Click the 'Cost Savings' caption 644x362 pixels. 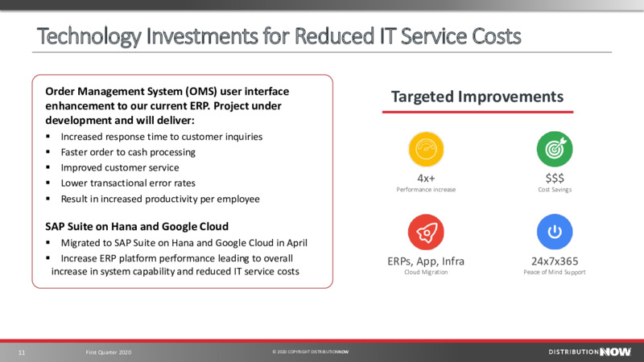[555, 190]
